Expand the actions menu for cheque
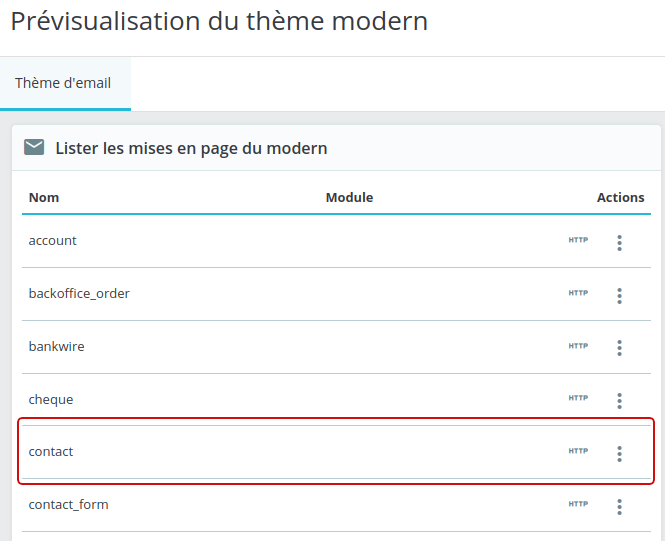The height and width of the screenshot is (541, 665). (620, 401)
